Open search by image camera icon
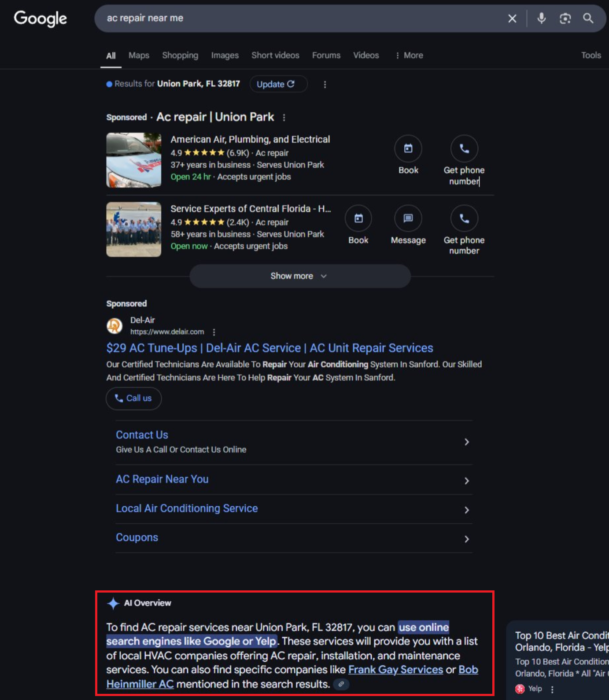The height and width of the screenshot is (700, 609). click(565, 18)
